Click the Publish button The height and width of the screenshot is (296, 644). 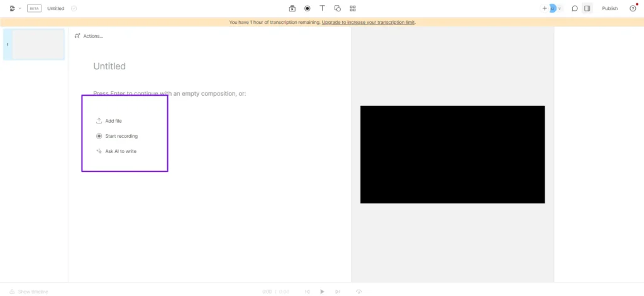(610, 8)
